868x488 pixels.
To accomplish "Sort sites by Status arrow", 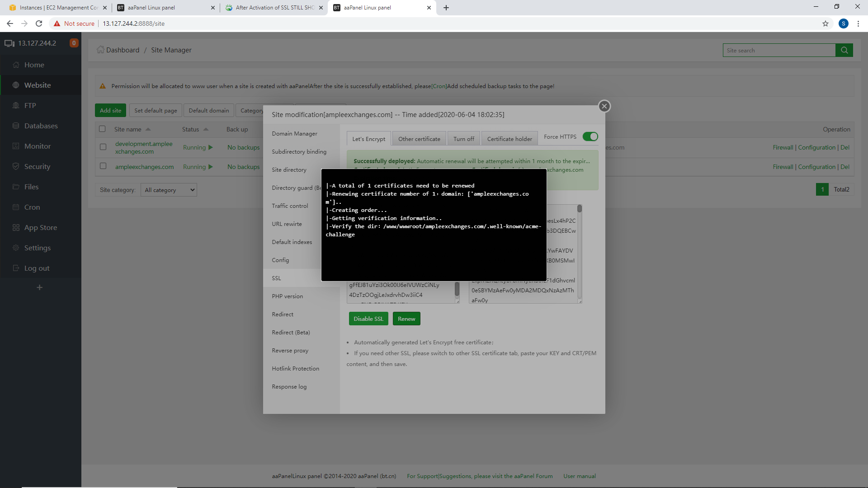I will pyautogui.click(x=206, y=129).
